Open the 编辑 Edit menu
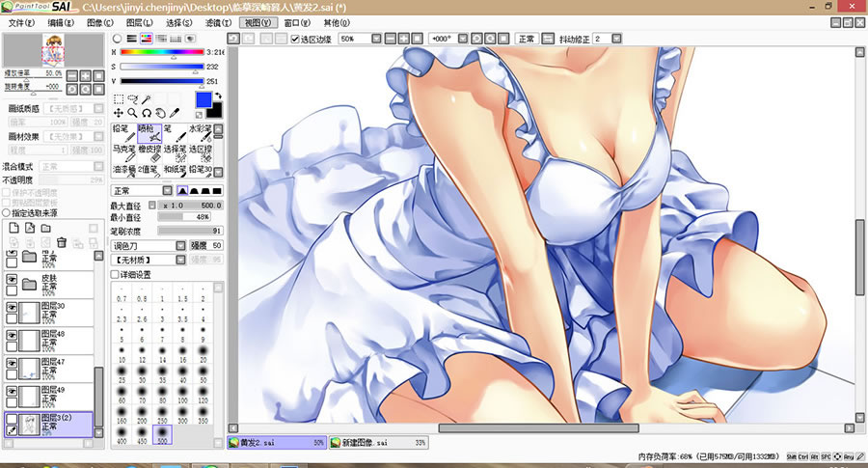 tap(61, 23)
